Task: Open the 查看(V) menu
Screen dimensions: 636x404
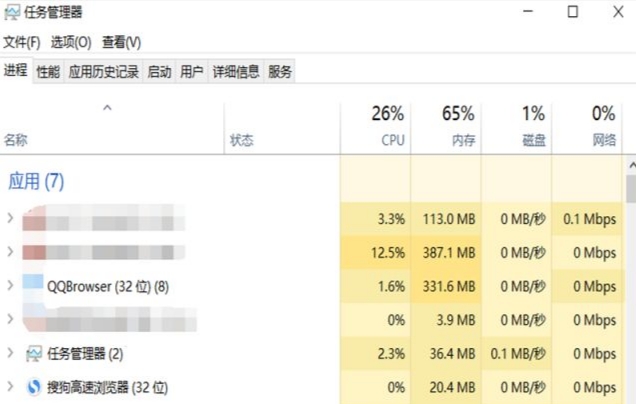Action: [121, 42]
